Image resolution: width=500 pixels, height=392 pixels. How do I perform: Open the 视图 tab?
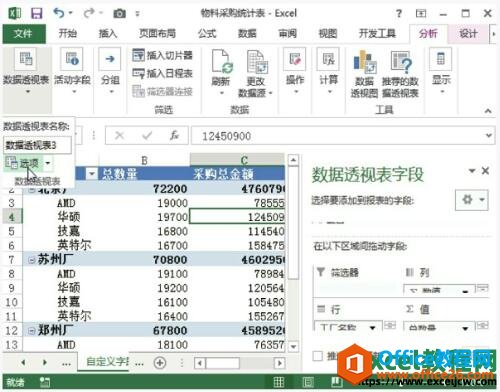coord(328,33)
